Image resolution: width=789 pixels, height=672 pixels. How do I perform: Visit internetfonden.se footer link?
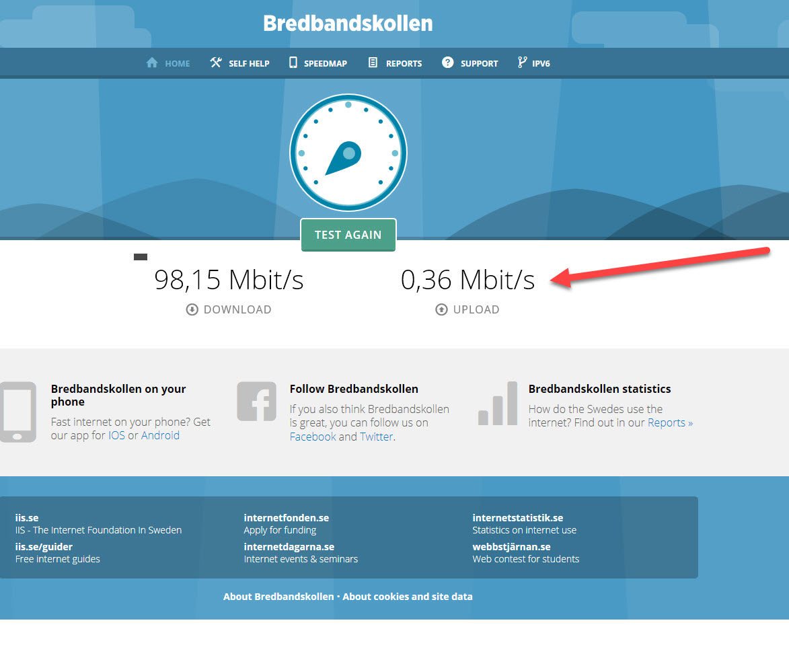tap(287, 518)
